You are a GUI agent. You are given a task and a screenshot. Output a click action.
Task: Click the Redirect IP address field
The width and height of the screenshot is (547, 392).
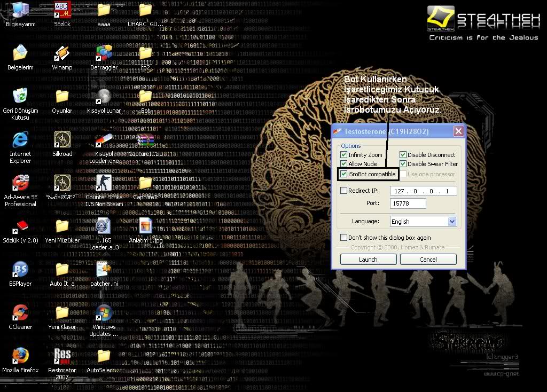[x=424, y=191]
